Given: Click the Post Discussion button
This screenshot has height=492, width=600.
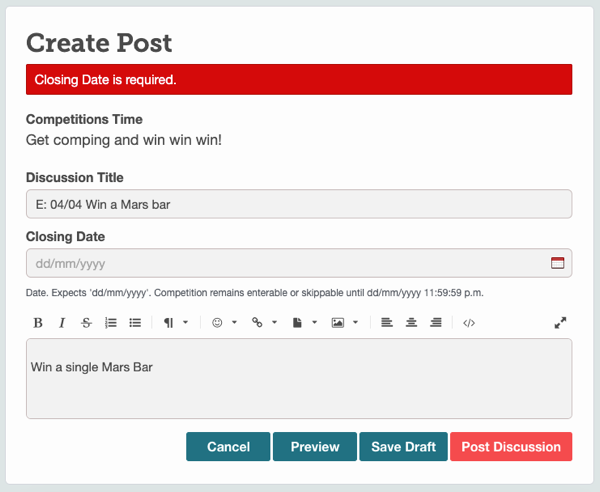Looking at the screenshot, I should (511, 446).
